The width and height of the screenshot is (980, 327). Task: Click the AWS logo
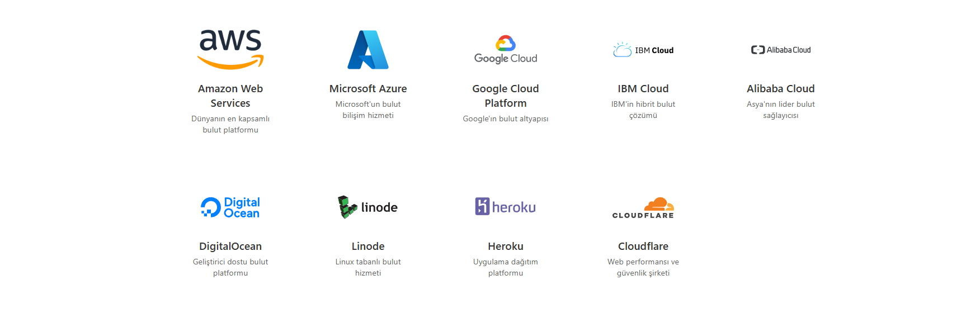[x=230, y=49]
